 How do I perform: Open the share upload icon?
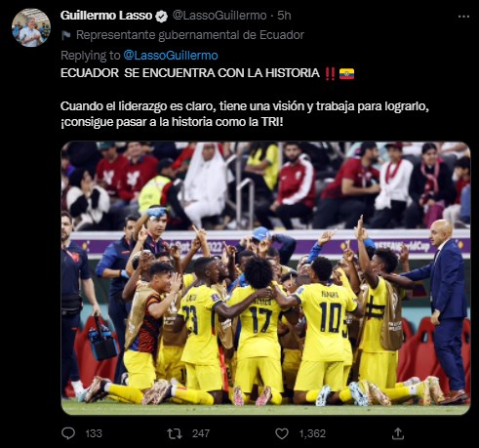pos(398,433)
